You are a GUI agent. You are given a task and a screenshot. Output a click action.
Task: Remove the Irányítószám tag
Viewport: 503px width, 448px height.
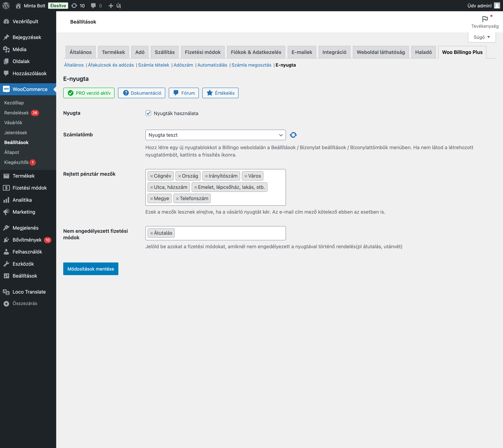point(207,176)
